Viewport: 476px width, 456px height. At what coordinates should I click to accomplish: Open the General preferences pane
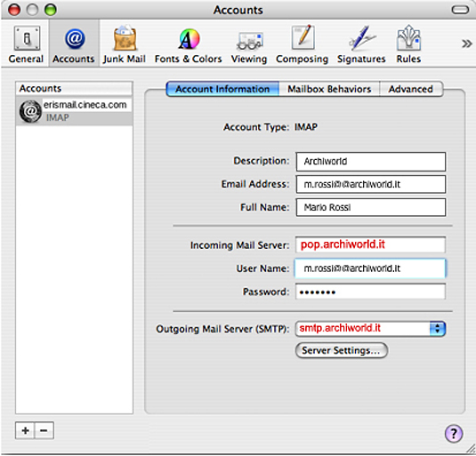tap(26, 44)
